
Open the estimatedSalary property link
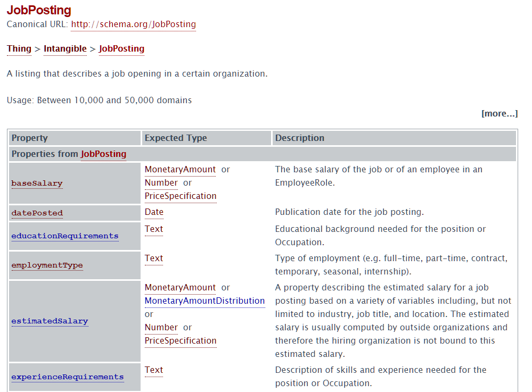50,321
